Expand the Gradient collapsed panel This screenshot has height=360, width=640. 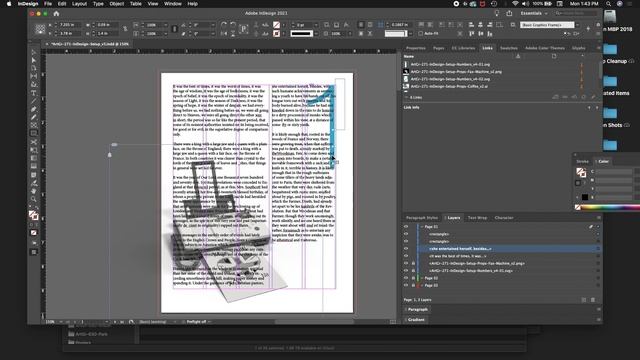[x=416, y=320]
